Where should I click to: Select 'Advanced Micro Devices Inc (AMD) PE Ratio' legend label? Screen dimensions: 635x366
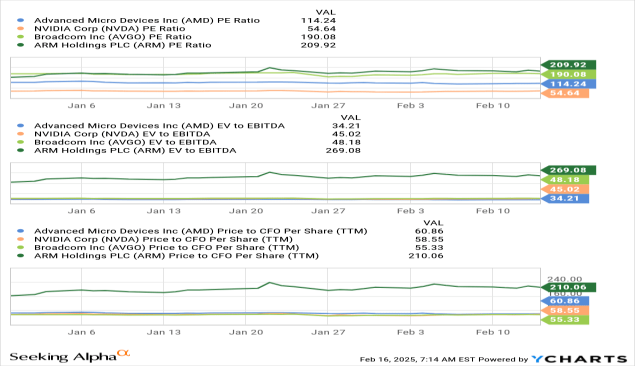[147, 21]
